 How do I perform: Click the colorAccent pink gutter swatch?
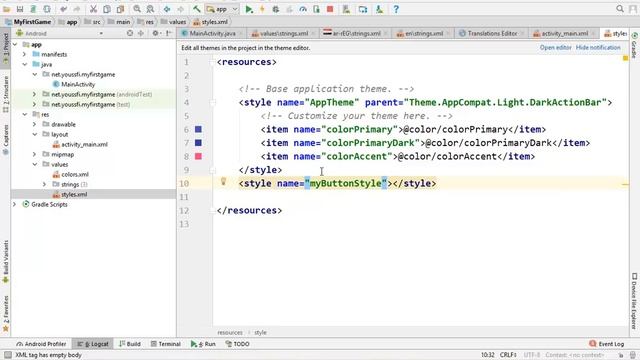[198, 156]
